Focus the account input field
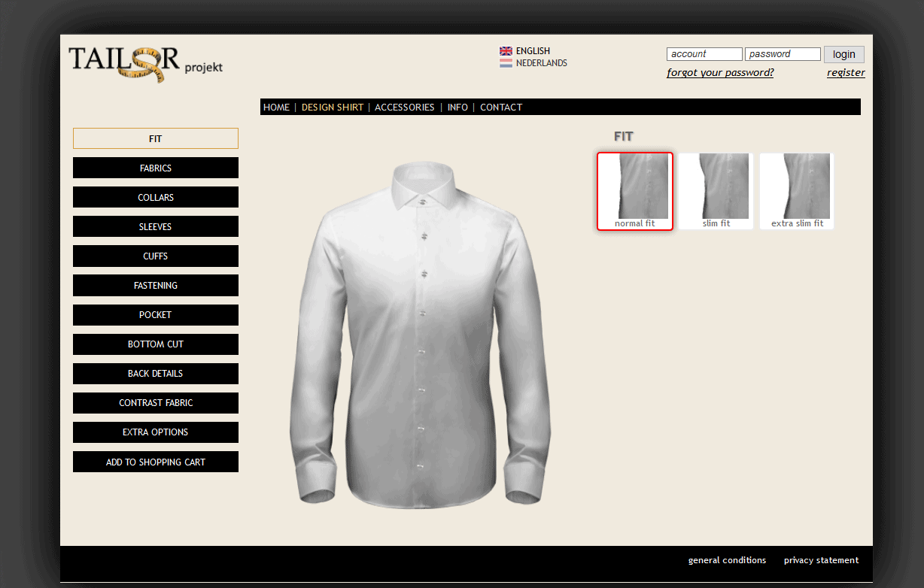Image resolution: width=924 pixels, height=588 pixels. 704,54
